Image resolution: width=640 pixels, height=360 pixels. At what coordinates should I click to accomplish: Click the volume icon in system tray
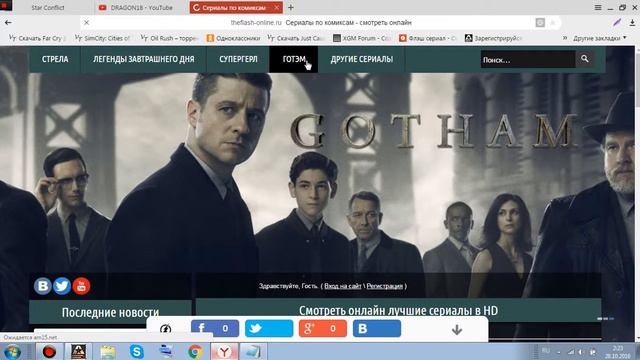pyautogui.click(x=581, y=351)
